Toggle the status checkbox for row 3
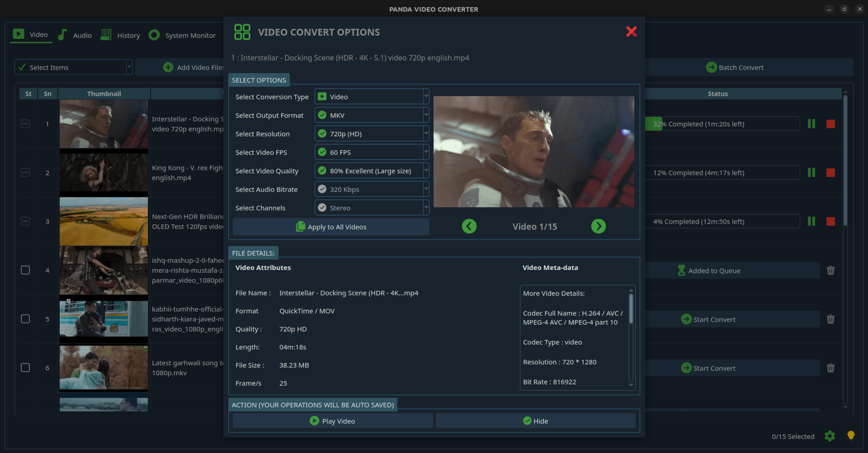This screenshot has width=868, height=453. pyautogui.click(x=25, y=221)
